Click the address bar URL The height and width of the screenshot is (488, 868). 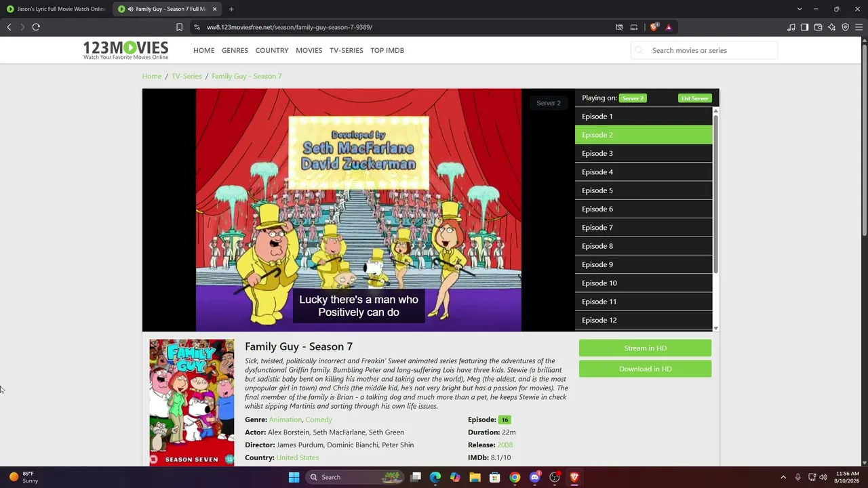click(290, 27)
